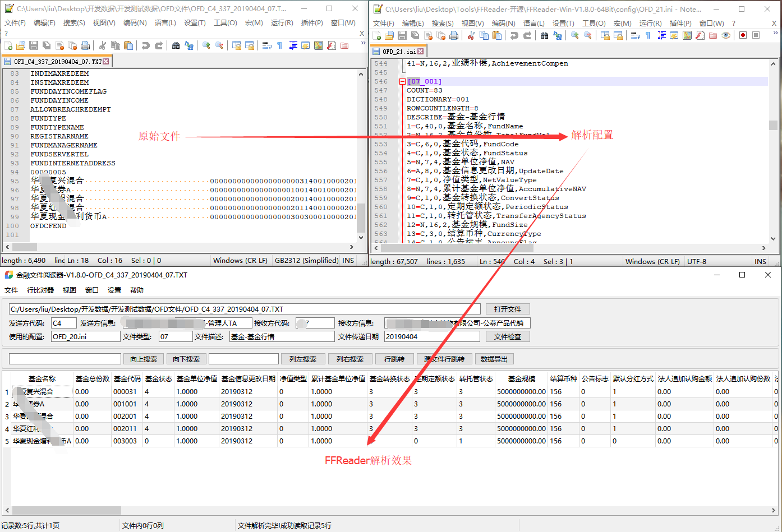The width and height of the screenshot is (782, 532).
Task: Collapse the [07_001] section fold marker
Action: click(x=402, y=81)
